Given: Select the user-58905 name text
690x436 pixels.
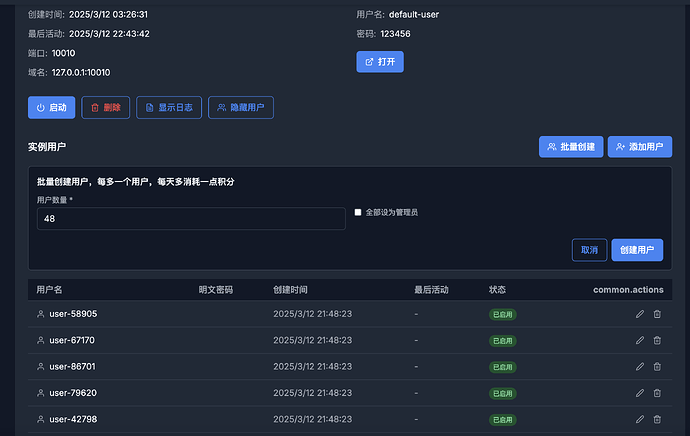Looking at the screenshot, I should [x=73, y=314].
